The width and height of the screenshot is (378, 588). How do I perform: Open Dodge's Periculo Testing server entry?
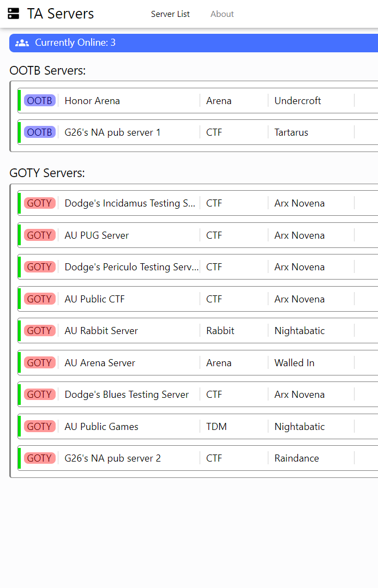131,267
